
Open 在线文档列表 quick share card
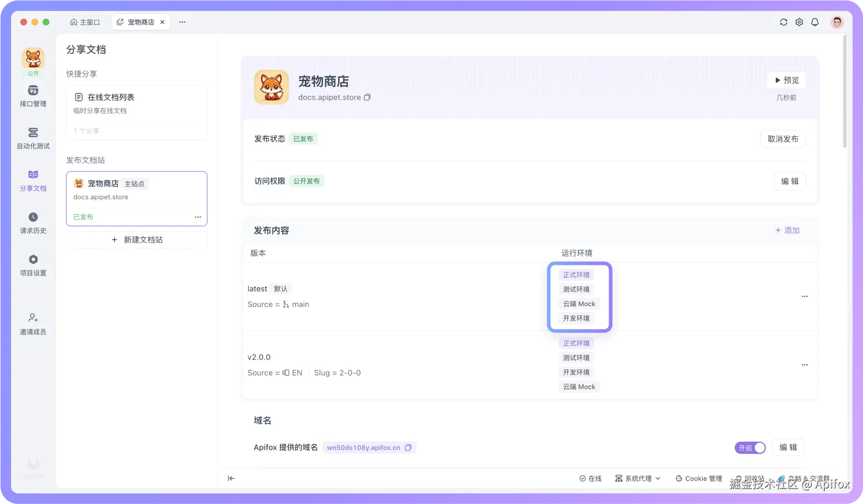[x=137, y=112]
